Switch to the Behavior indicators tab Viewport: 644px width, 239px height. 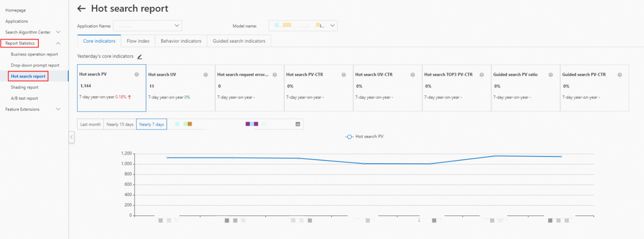pos(181,41)
